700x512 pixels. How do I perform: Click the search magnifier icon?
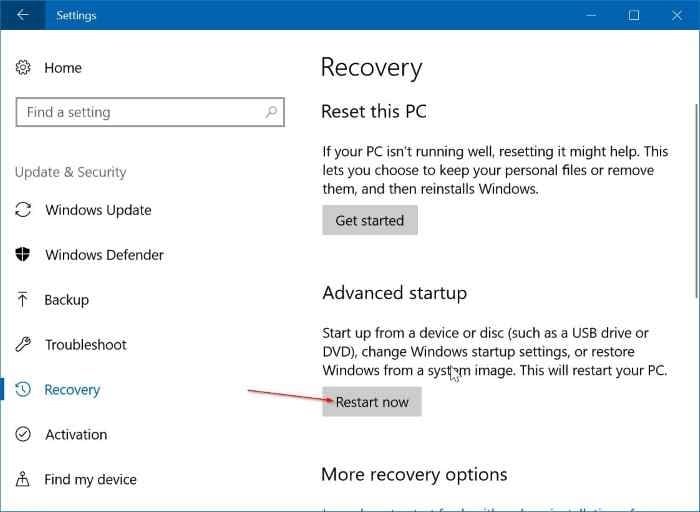[271, 112]
